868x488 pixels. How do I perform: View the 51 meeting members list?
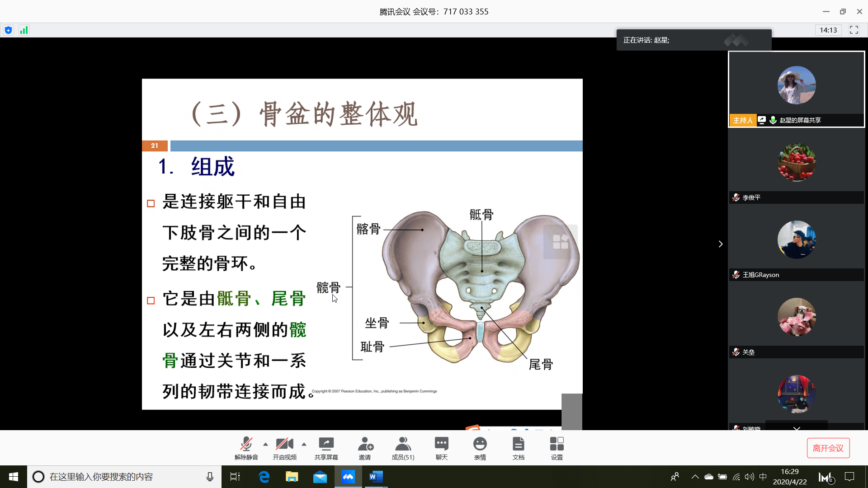tap(403, 447)
